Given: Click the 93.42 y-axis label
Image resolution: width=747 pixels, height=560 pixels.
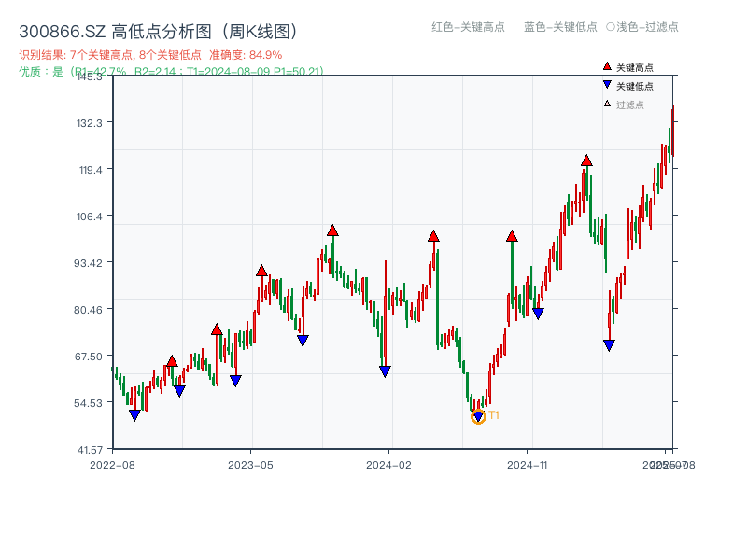Looking at the screenshot, I should click(x=88, y=263).
